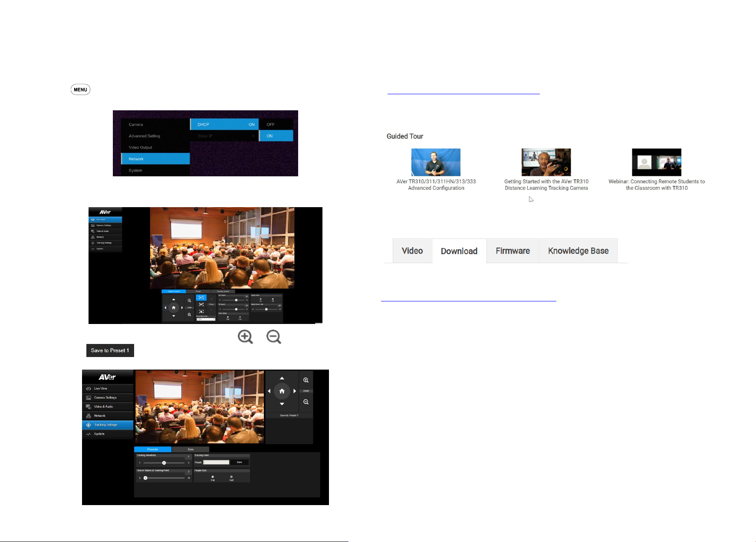The height and width of the screenshot is (542, 756).
Task: Choose the highlighted ON option for DHCP
Action: (x=276, y=136)
